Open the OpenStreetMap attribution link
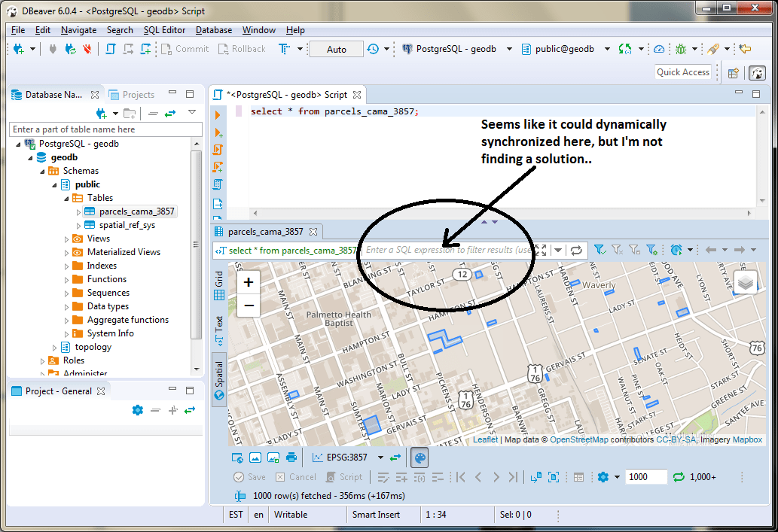This screenshot has height=532, width=778. [x=578, y=439]
